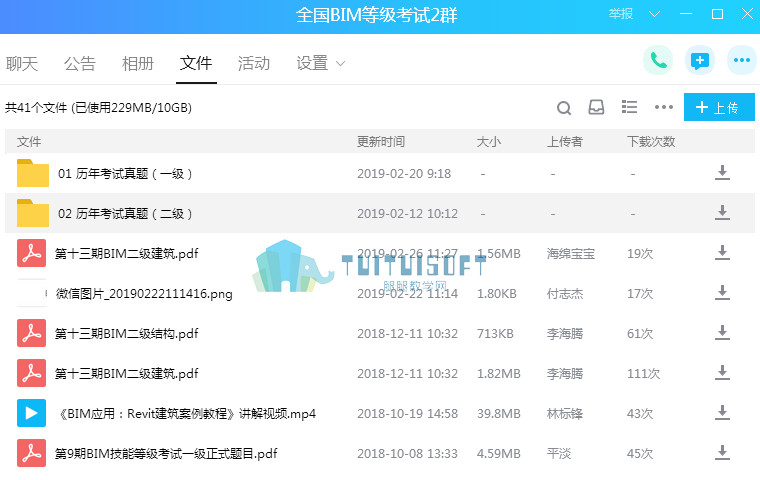Open the 02 历年考试真题 folder icon
The image size is (760, 480).
[x=32, y=213]
